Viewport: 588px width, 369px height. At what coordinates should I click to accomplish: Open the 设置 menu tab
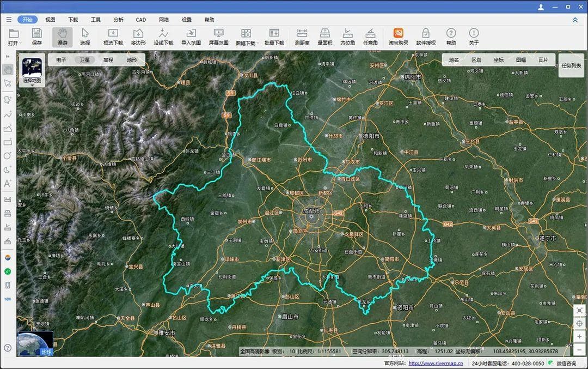pyautogui.click(x=186, y=20)
